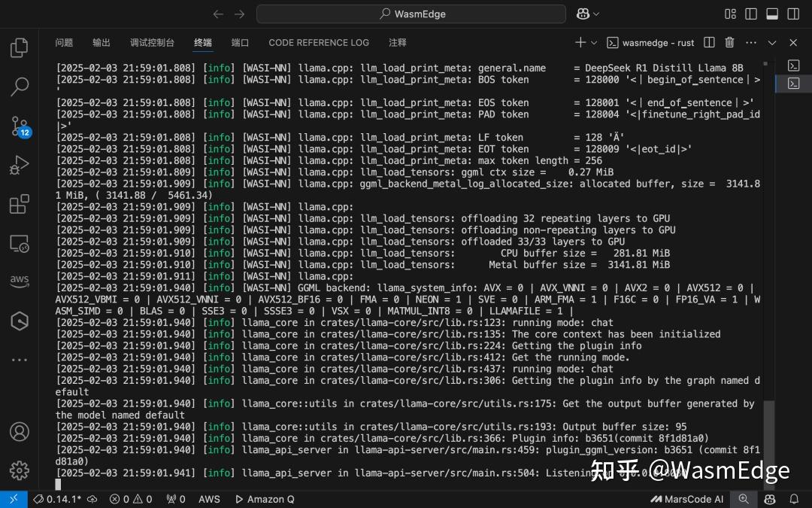
Task: Open the CODE REFERENCE LOG tab
Action: tap(319, 43)
